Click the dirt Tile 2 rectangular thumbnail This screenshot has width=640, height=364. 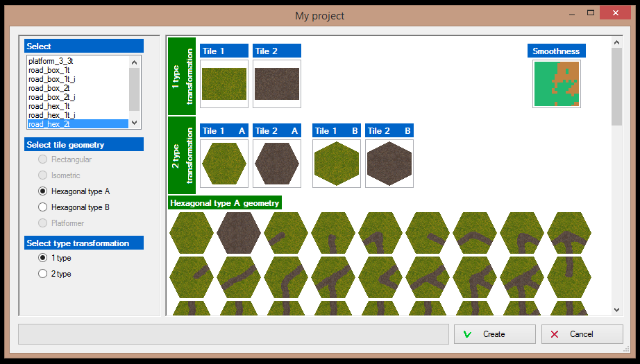point(276,84)
